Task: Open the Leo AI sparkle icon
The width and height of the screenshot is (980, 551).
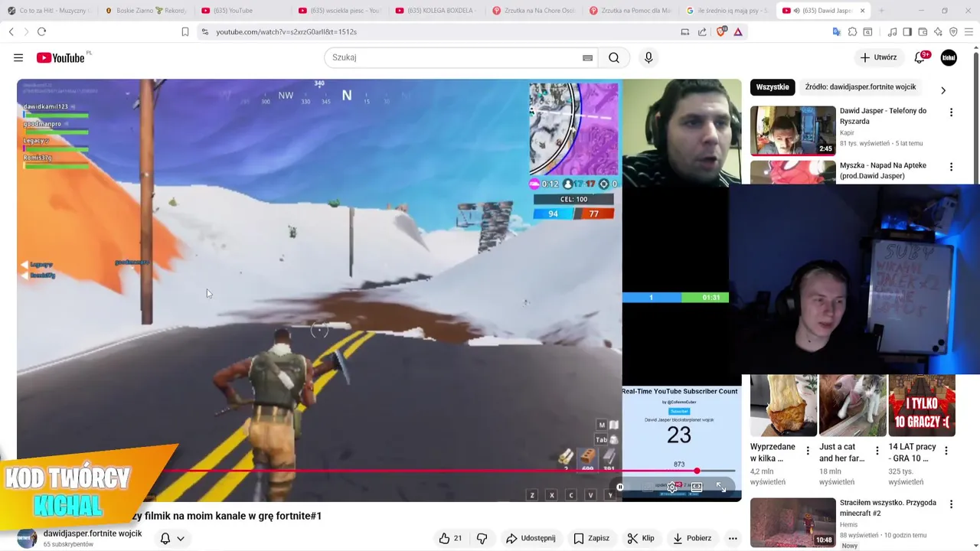Action: pyautogui.click(x=938, y=31)
